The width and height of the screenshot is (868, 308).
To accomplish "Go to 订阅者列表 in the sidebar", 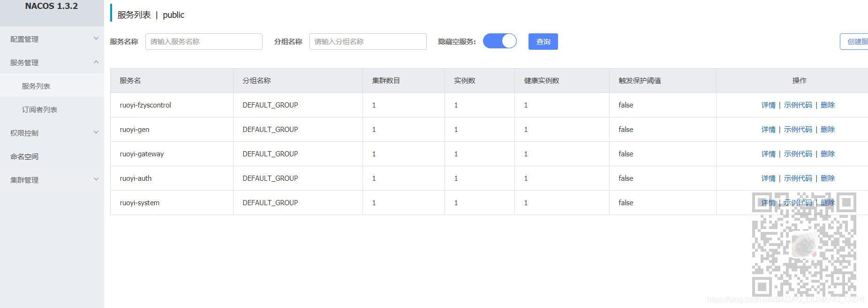I will 52,109.
